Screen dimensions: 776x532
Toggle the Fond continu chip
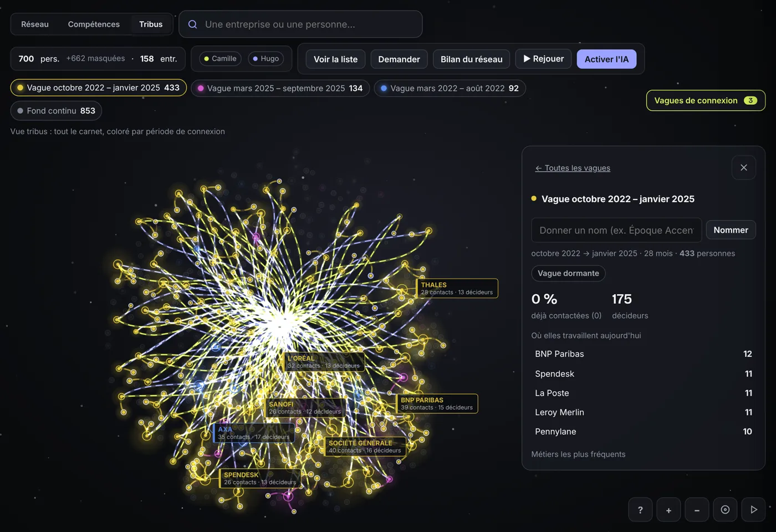(56, 111)
